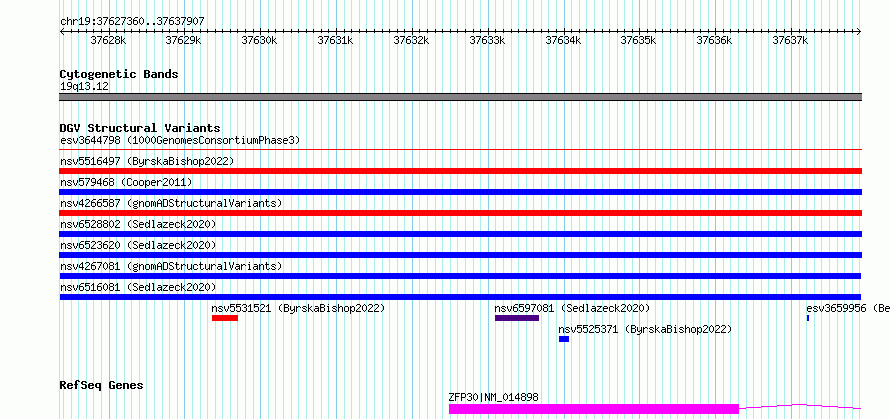Click the gray 19q13.12 cytogenetic band bar
The width and height of the screenshot is (890, 419).
[x=460, y=97]
